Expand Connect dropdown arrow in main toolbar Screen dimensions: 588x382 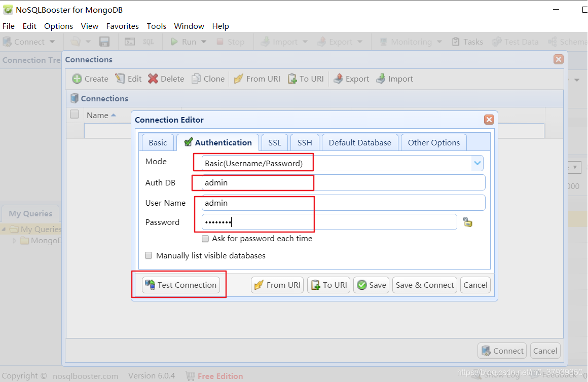(52, 42)
